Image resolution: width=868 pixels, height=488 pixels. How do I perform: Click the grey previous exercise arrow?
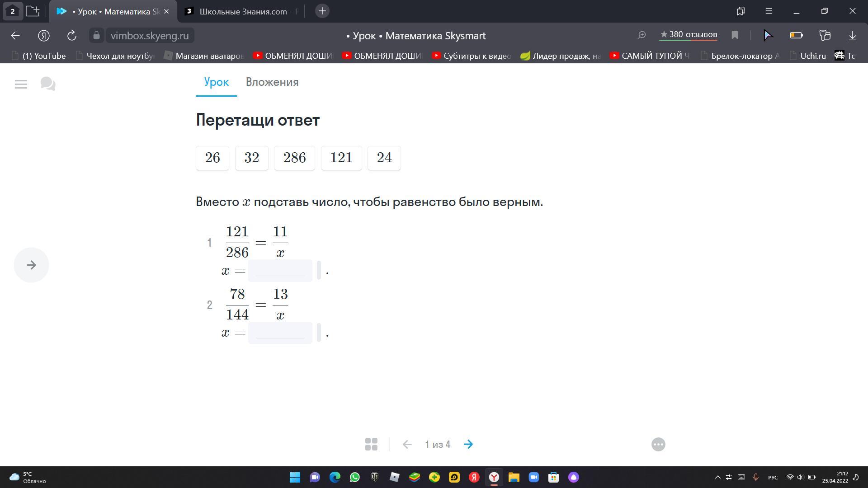407,444
